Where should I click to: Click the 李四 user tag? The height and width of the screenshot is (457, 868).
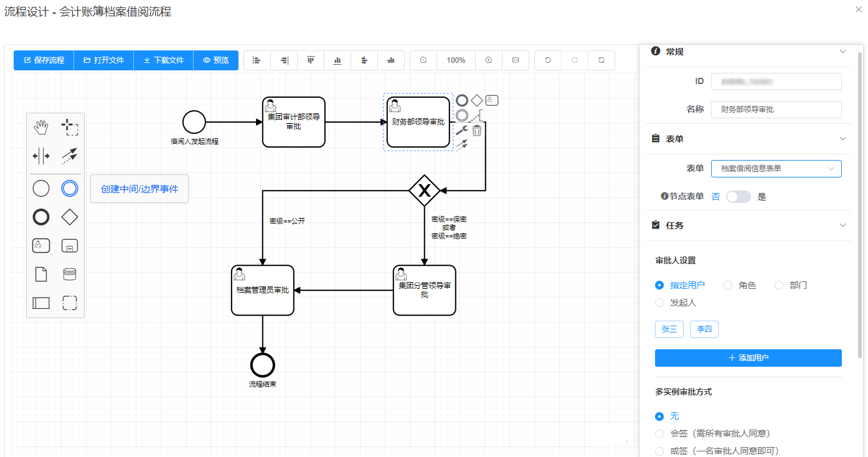point(704,329)
